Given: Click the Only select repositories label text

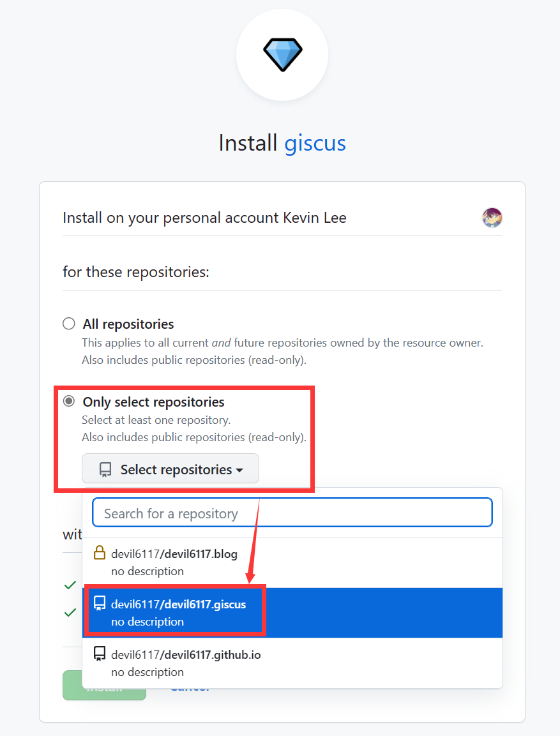Looking at the screenshot, I should coord(153,402).
